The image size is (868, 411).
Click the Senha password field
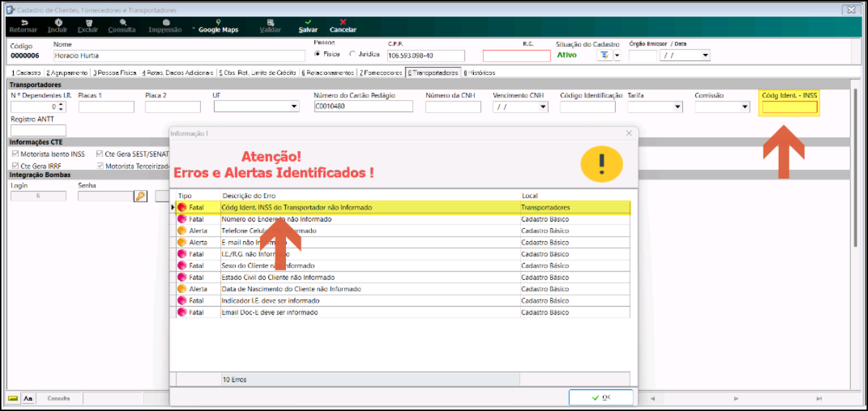click(106, 196)
